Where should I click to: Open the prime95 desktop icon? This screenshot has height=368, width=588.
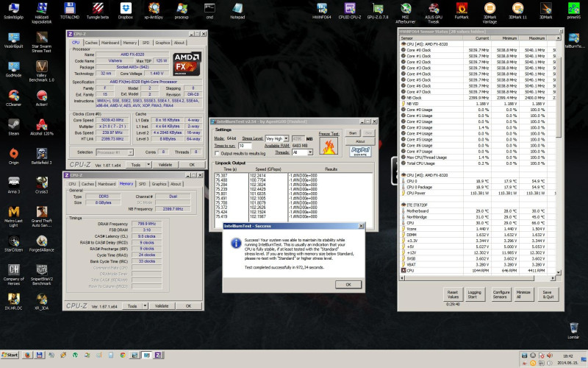pos(573,10)
